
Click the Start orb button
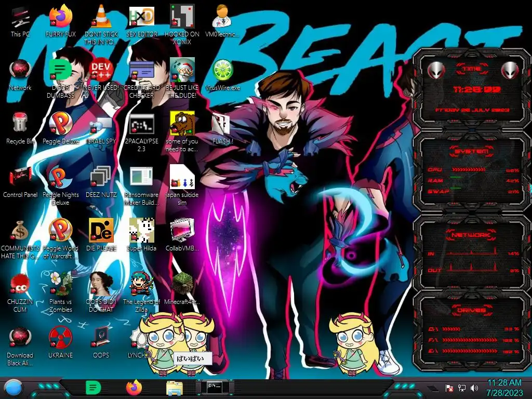tap(14, 388)
